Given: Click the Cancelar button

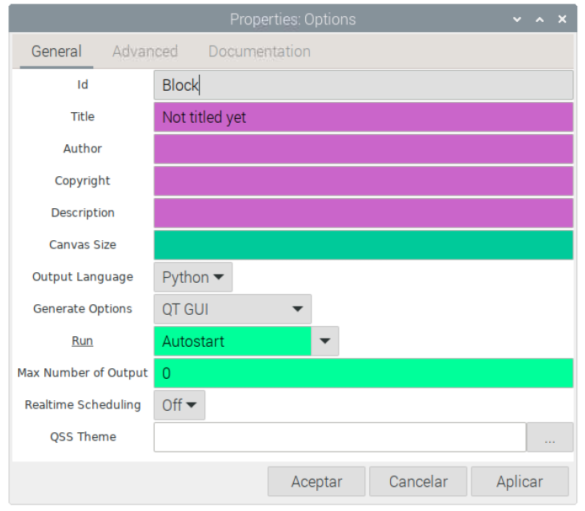Looking at the screenshot, I should click(418, 482).
